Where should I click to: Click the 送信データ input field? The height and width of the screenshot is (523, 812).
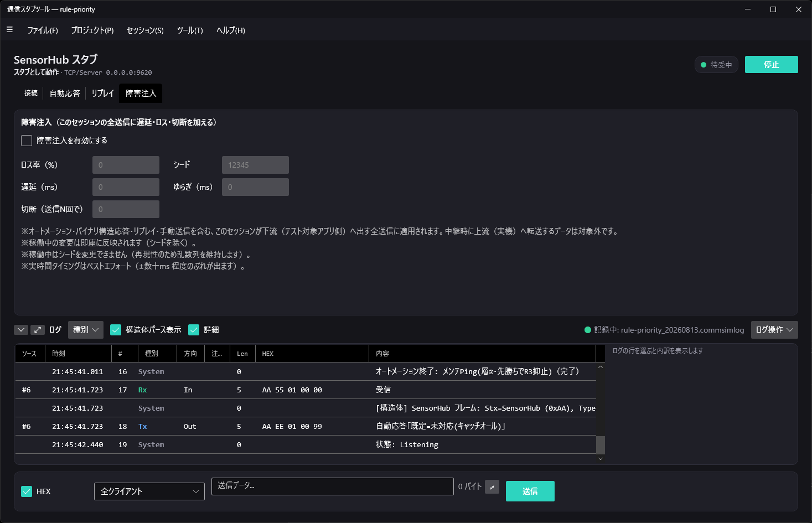(333, 486)
